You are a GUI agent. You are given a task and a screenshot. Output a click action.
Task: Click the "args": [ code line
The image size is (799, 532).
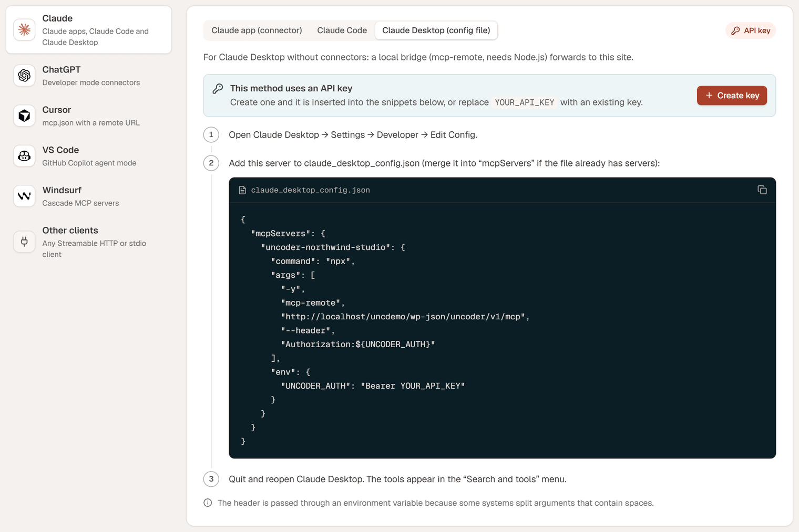293,275
